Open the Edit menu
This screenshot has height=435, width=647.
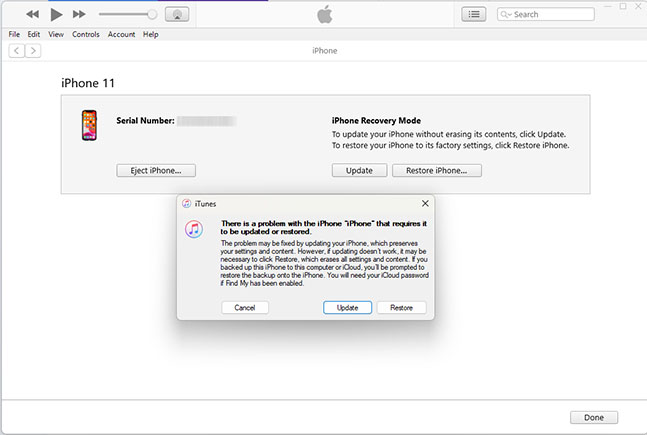tap(34, 34)
